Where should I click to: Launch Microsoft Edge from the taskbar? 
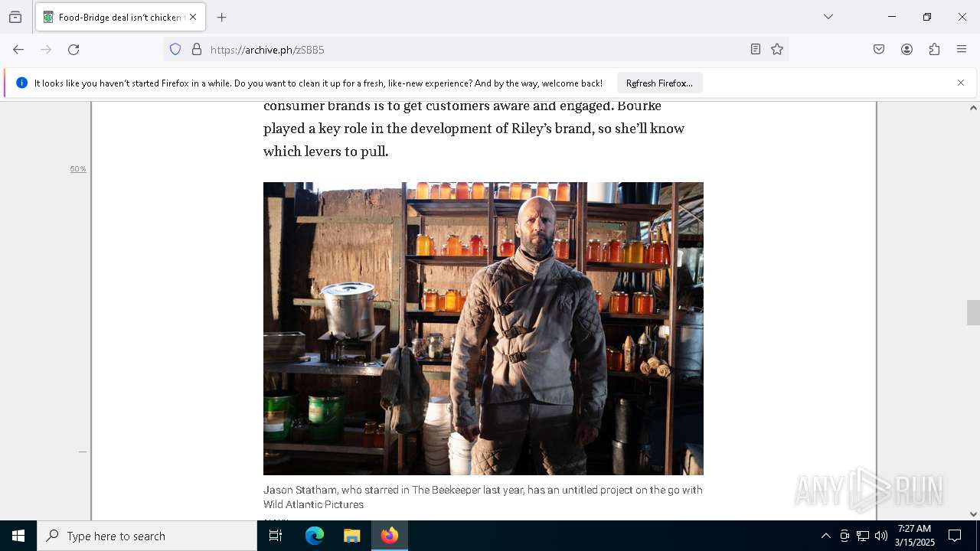click(315, 536)
